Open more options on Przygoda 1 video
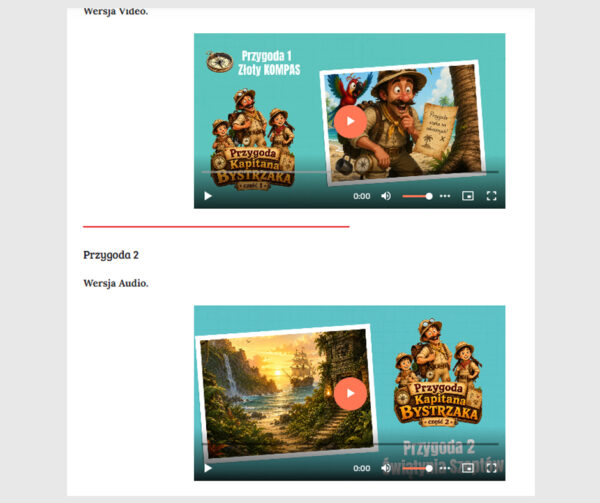This screenshot has height=503, width=600. 445,196
